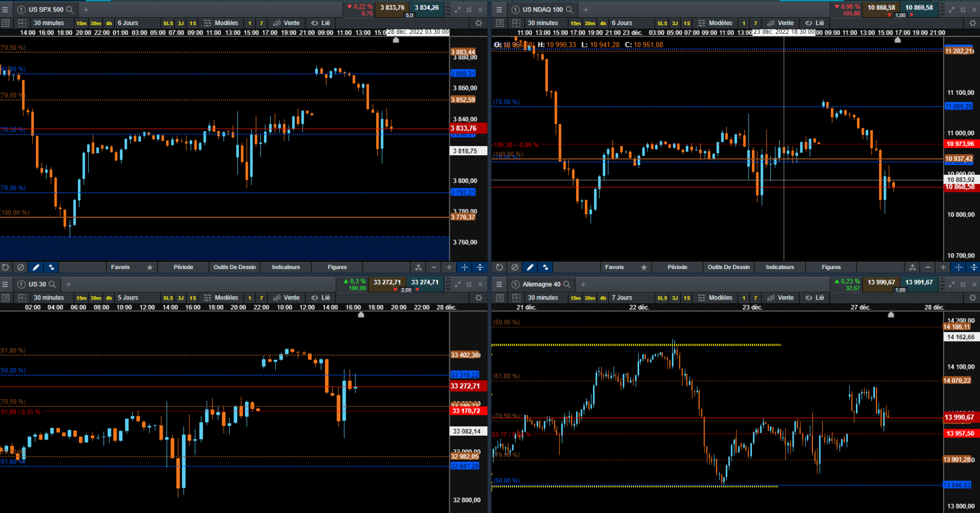Search instrument in US SPX 500 chart

pos(70,9)
